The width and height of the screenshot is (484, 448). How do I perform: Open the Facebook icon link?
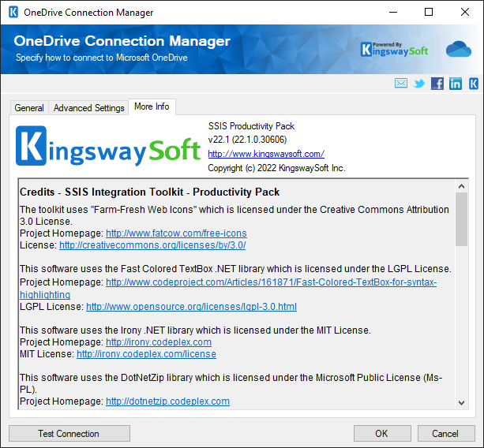(x=437, y=84)
